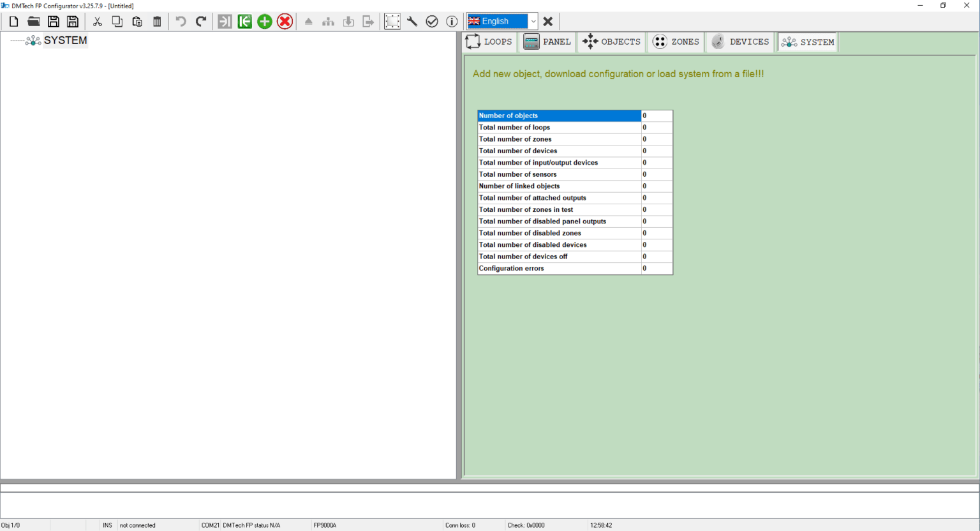Switch to the ZONES tab
980x531 pixels.
675,41
